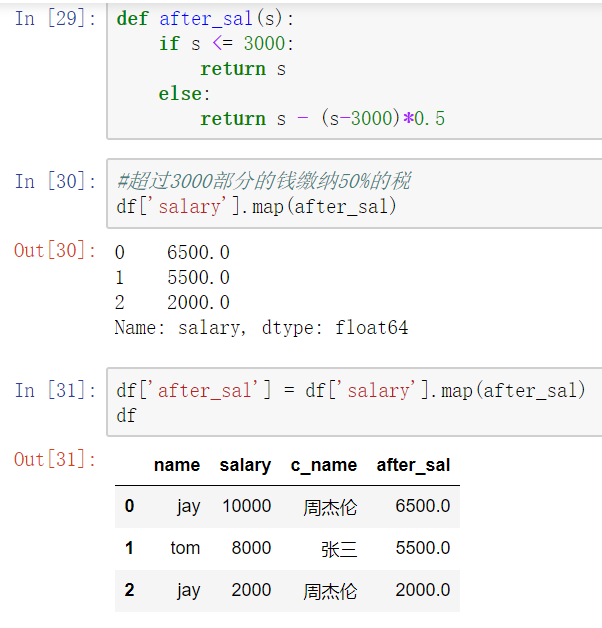Click the Out[31] prompt label
Viewport: 602px width, 628px height.
pyautogui.click(x=55, y=459)
